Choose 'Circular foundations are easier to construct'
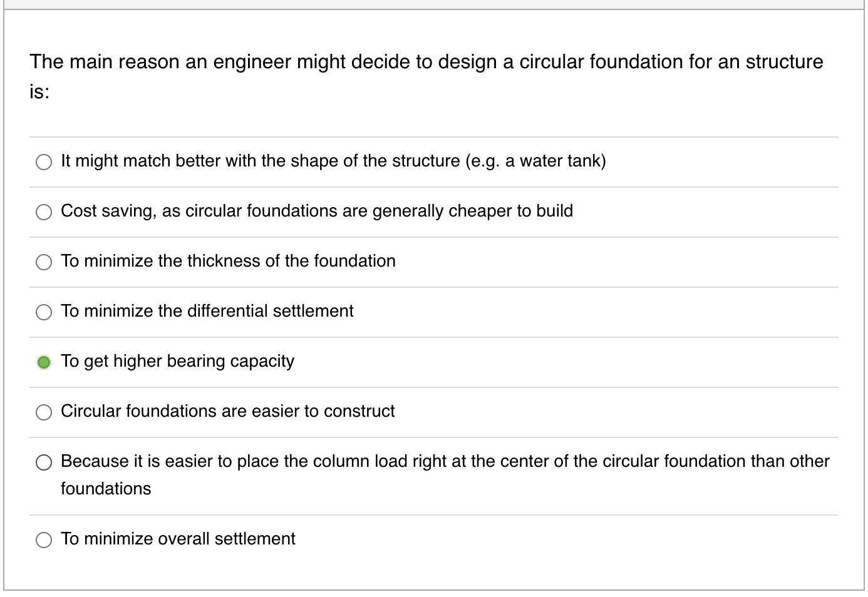Image resolution: width=868 pixels, height=597 pixels. (44, 412)
